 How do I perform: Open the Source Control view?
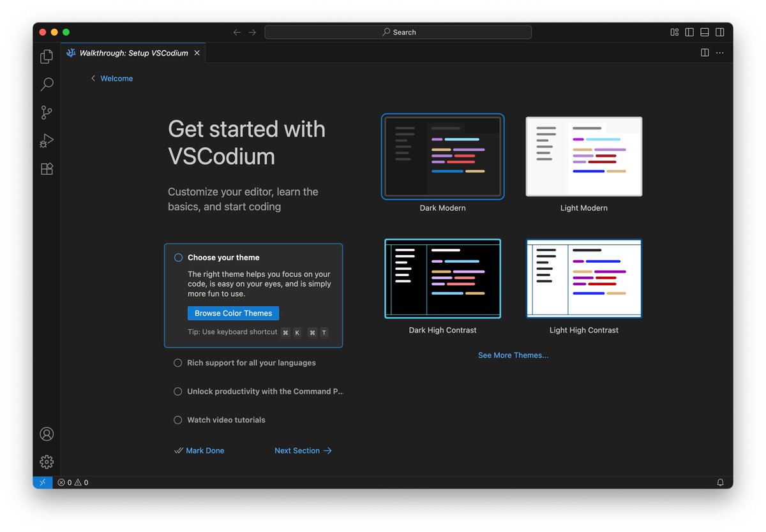pos(47,112)
